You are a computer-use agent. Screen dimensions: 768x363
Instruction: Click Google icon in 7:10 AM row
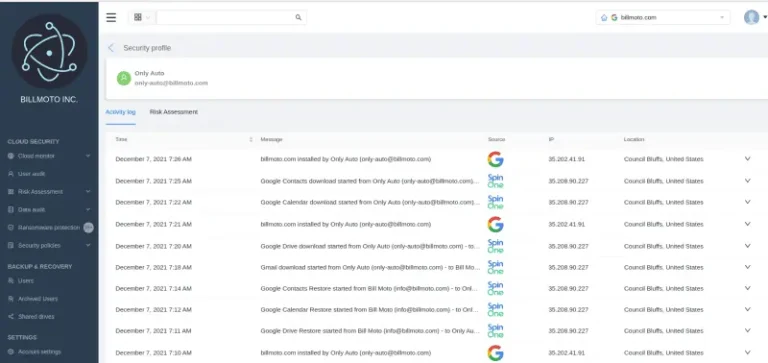click(x=495, y=353)
